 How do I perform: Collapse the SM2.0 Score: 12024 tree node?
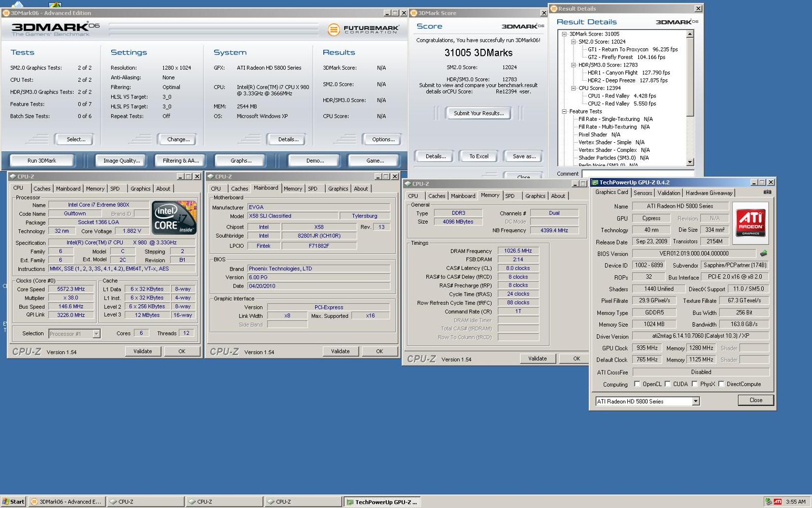pos(573,42)
